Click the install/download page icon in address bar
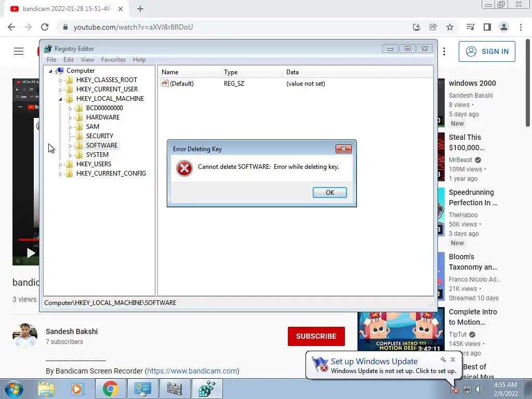Image resolution: width=532 pixels, height=399 pixels. tap(416, 27)
